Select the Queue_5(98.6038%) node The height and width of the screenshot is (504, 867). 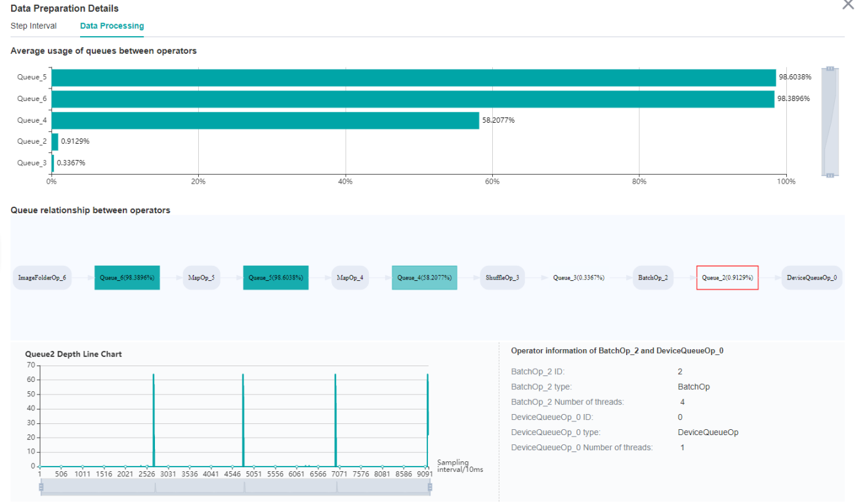pyautogui.click(x=276, y=278)
